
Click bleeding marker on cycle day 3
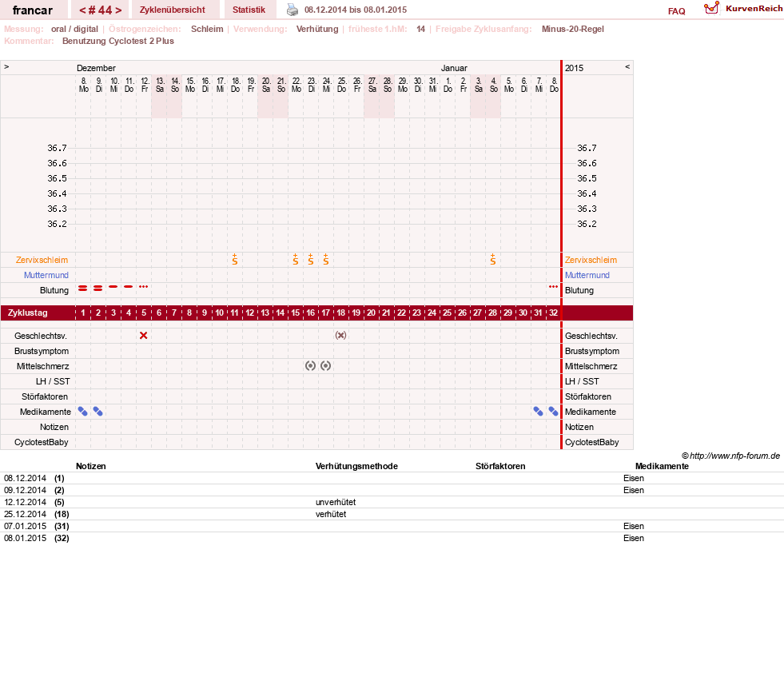(113, 286)
